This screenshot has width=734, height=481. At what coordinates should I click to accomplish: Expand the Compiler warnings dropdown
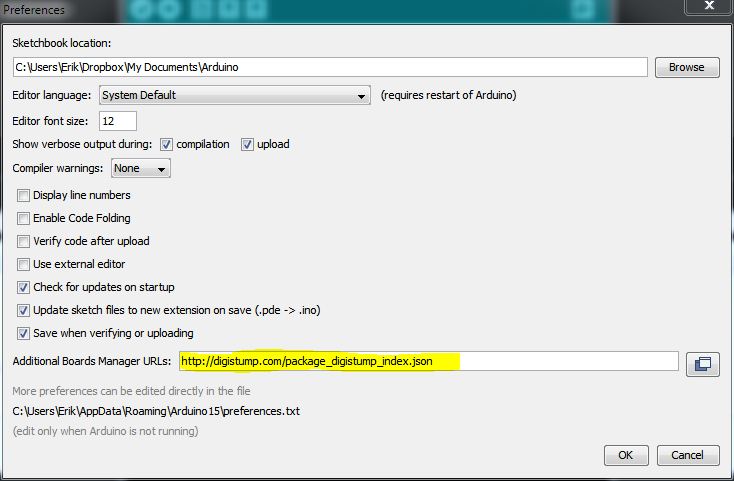click(x=141, y=168)
